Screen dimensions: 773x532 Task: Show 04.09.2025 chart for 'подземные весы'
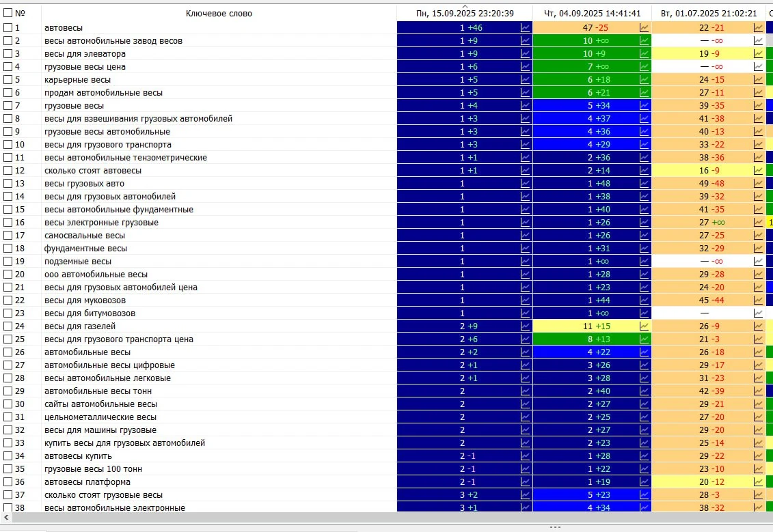pyautogui.click(x=644, y=261)
